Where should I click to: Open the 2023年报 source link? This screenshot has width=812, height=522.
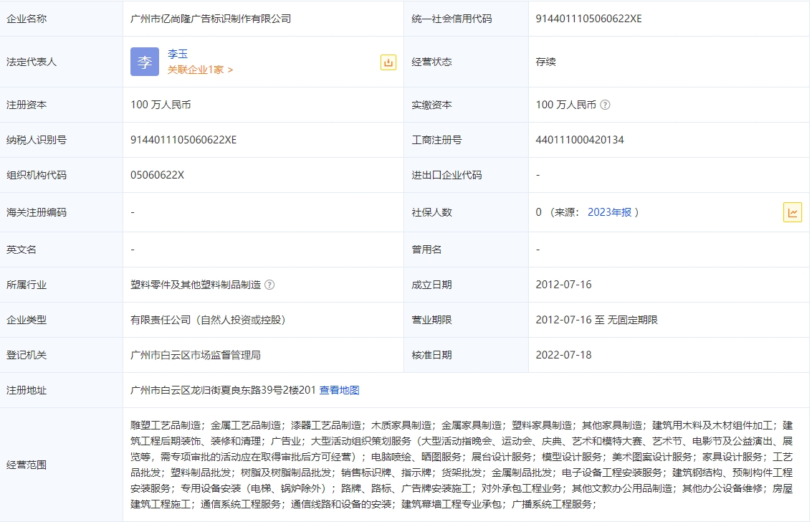(x=609, y=212)
